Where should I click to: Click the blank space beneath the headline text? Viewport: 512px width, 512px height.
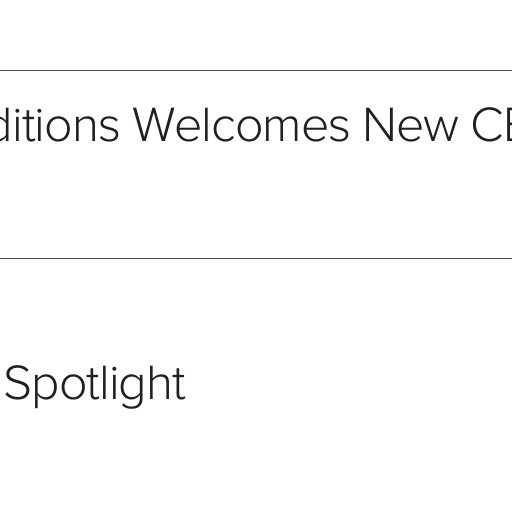[x=256, y=200]
